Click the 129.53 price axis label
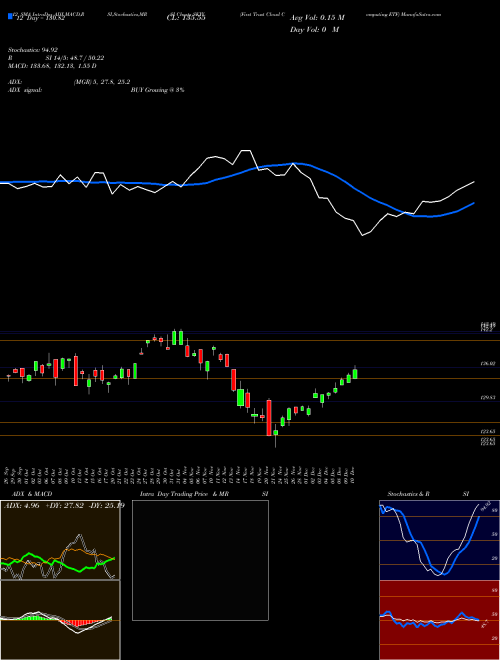Viewport: 500px width, 660px height. (x=489, y=397)
